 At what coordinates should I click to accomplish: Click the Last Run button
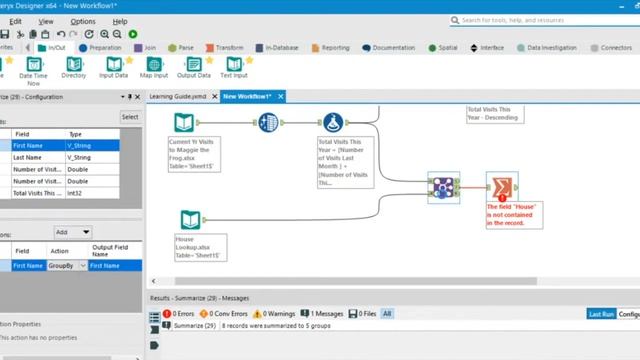[601, 314]
